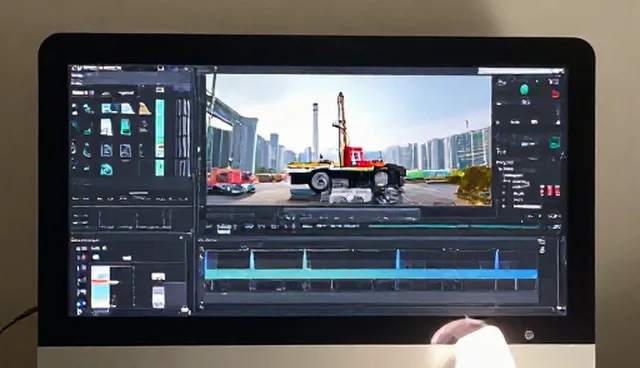Select the white page thumbnail in media grid
640x368 pixels.
[107, 127]
